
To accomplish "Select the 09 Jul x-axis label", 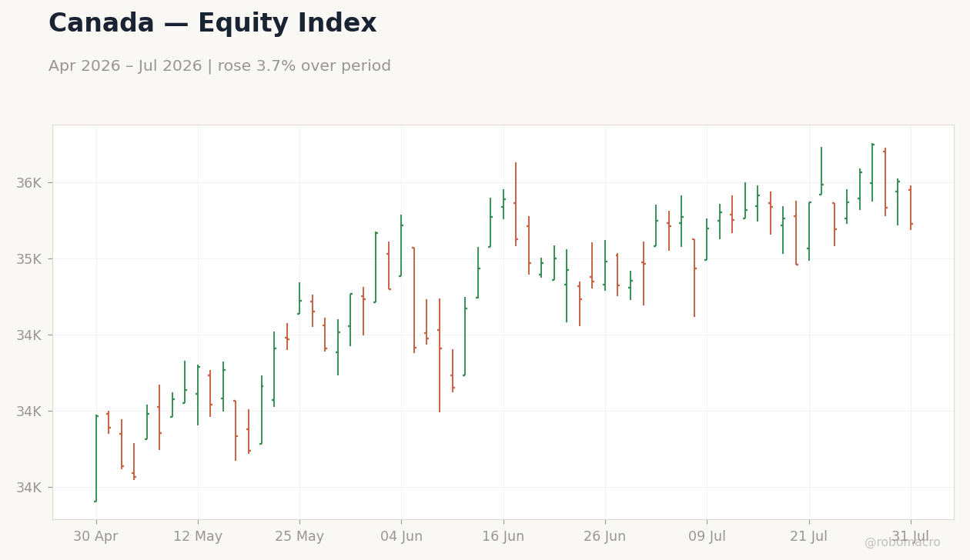I will coord(707,537).
